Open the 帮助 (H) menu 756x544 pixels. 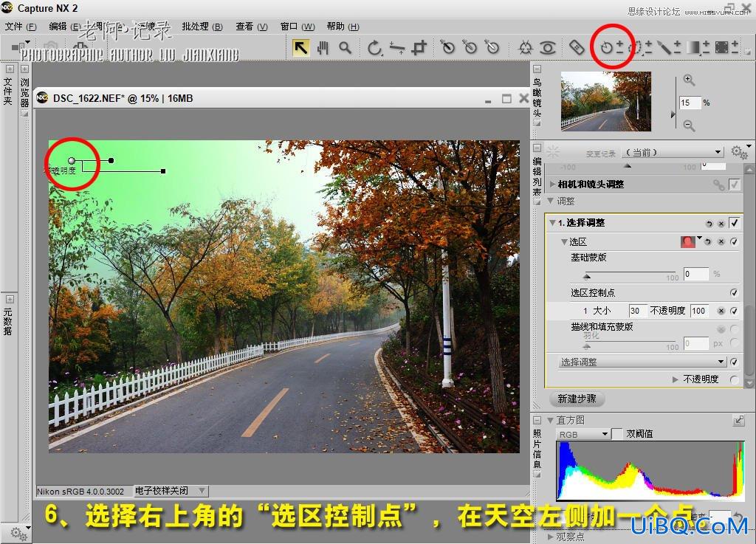pyautogui.click(x=343, y=27)
